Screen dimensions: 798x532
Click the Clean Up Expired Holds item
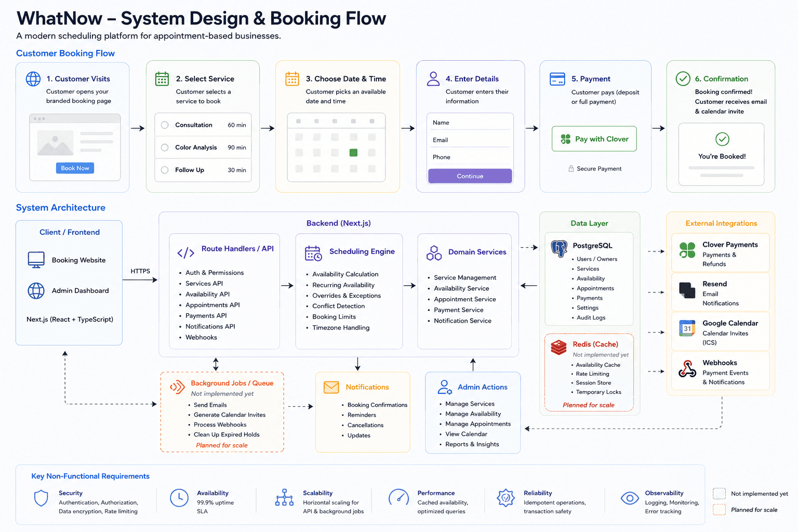tap(227, 435)
